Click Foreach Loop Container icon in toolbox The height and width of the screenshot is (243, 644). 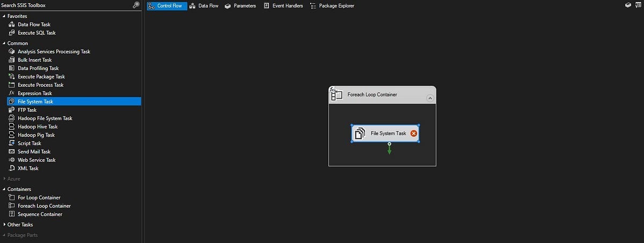[12, 206]
